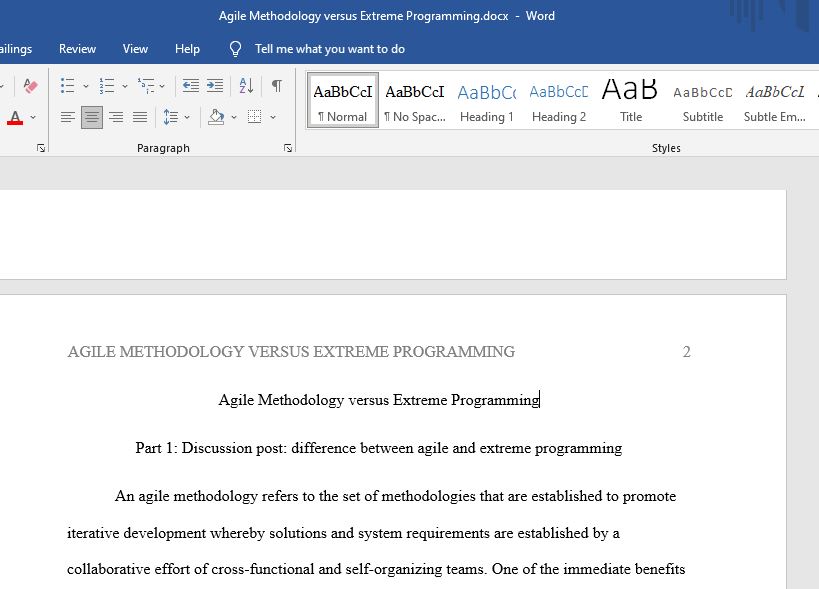Apply the Subtle Emphasis style

775,100
